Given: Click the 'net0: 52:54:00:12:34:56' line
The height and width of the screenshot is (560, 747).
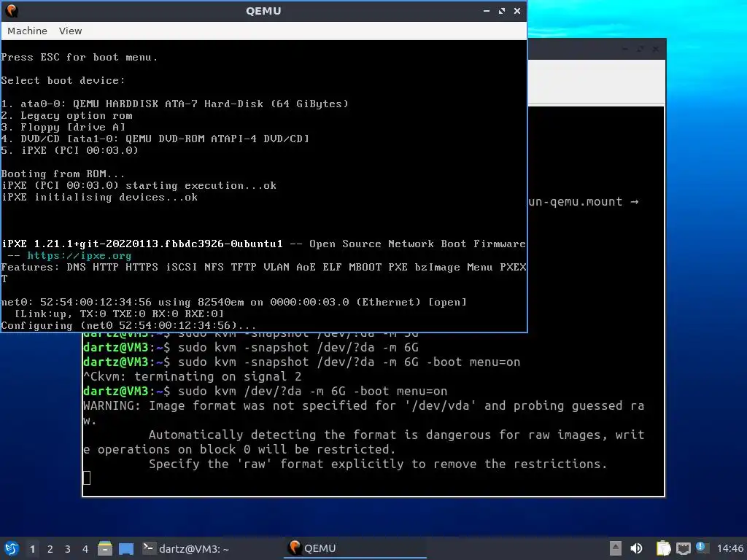Looking at the screenshot, I should point(233,303).
